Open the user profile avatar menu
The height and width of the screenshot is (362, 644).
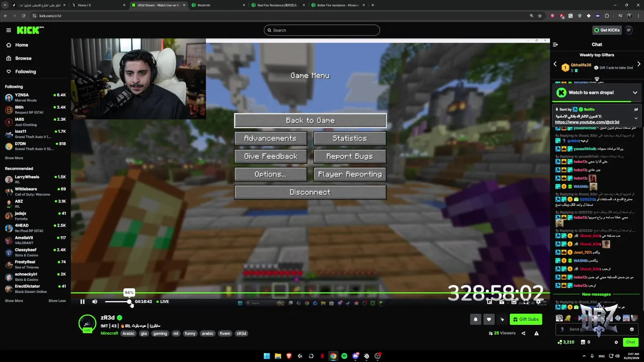[x=628, y=30]
